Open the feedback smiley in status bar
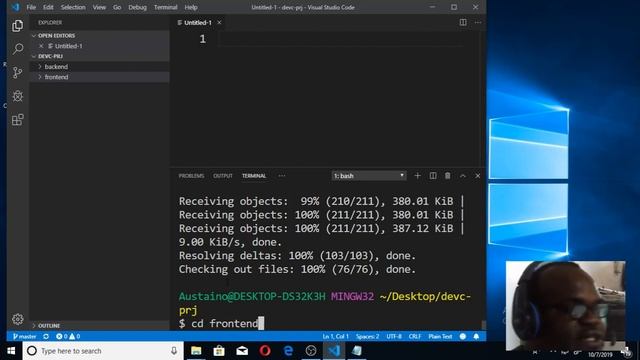 coord(463,336)
